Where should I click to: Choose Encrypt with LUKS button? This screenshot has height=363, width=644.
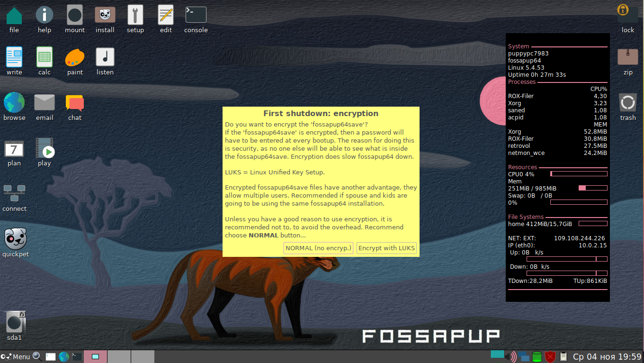click(x=386, y=248)
